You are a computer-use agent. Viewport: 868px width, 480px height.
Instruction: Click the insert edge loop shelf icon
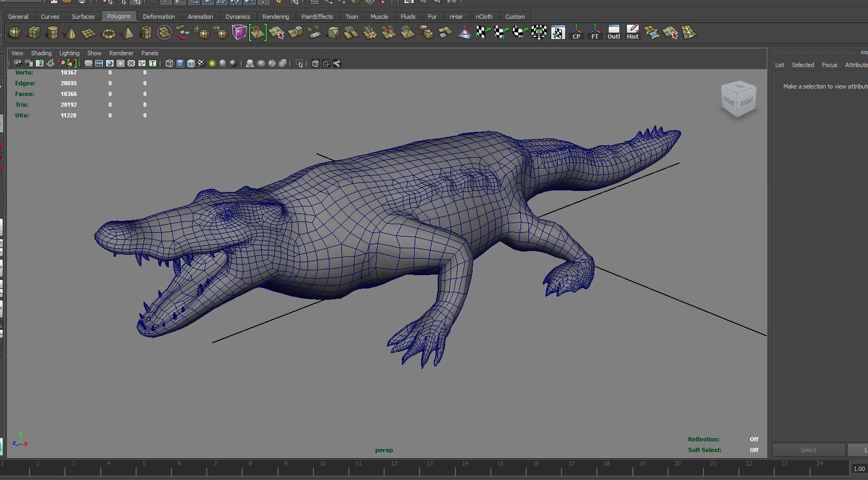[x=689, y=32]
